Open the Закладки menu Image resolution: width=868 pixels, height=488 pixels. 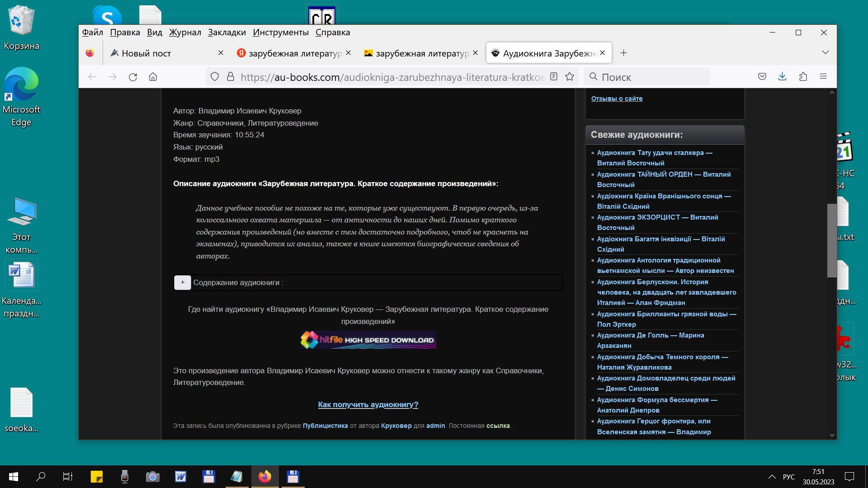(226, 33)
